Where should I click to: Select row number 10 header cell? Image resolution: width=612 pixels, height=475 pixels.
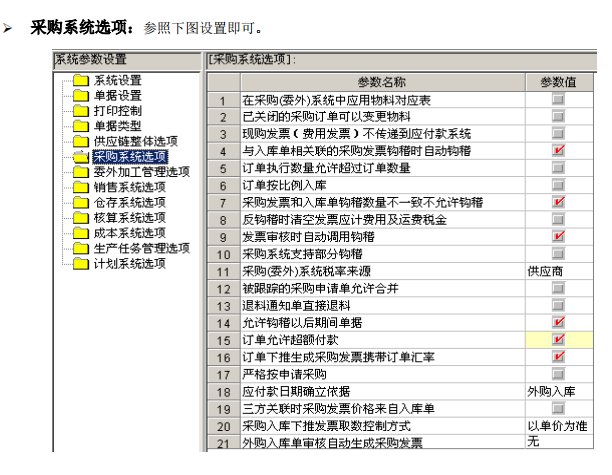tap(223, 254)
